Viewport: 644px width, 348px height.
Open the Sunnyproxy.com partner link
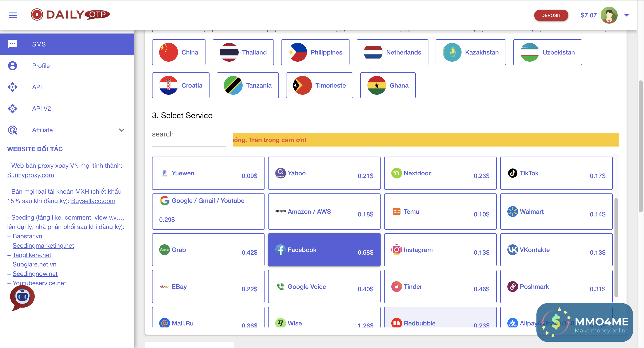(30, 175)
